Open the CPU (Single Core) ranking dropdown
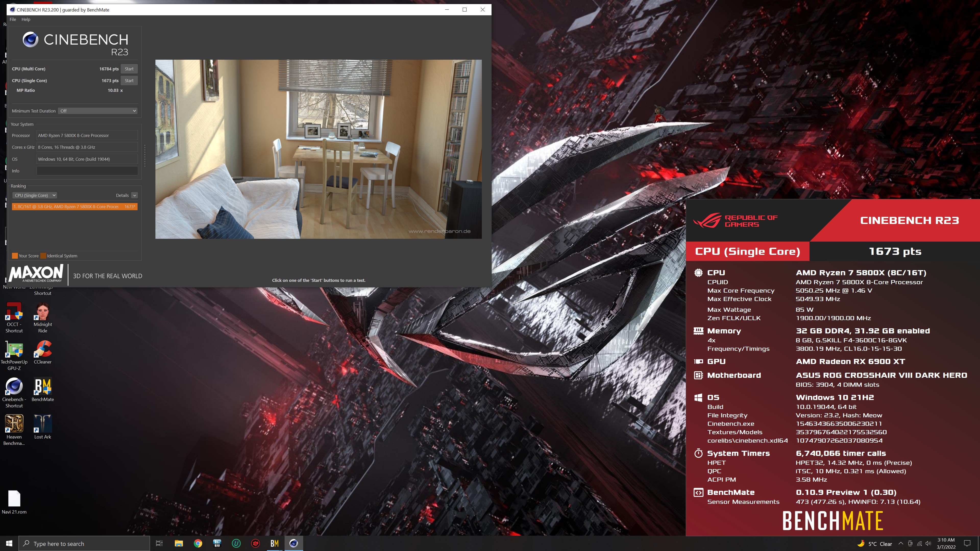Screen dimensions: 980x551 point(35,195)
